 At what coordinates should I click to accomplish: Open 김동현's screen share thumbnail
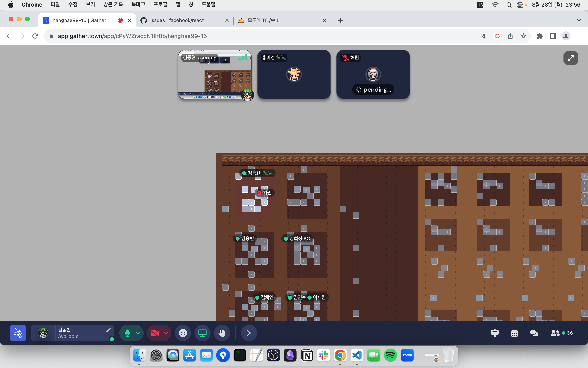215,74
